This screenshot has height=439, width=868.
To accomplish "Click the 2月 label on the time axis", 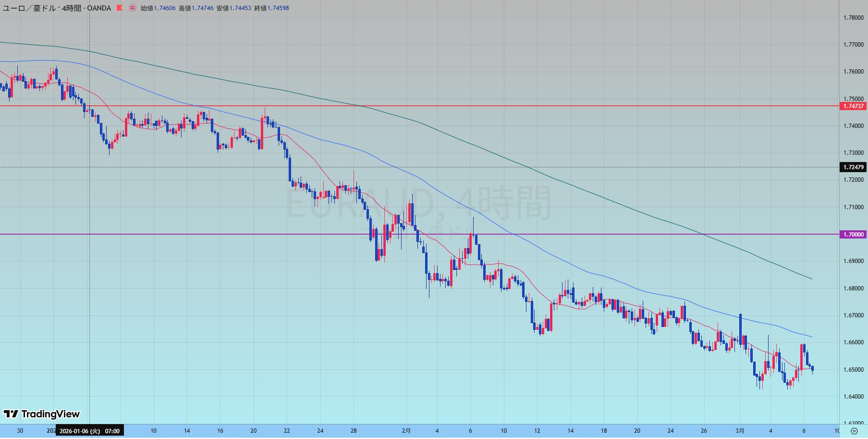I will [x=406, y=431].
